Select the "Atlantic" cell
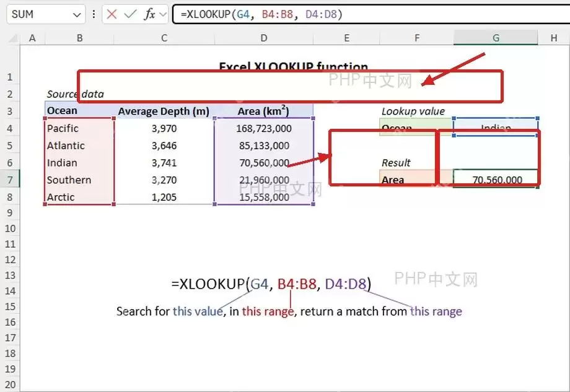 point(79,146)
